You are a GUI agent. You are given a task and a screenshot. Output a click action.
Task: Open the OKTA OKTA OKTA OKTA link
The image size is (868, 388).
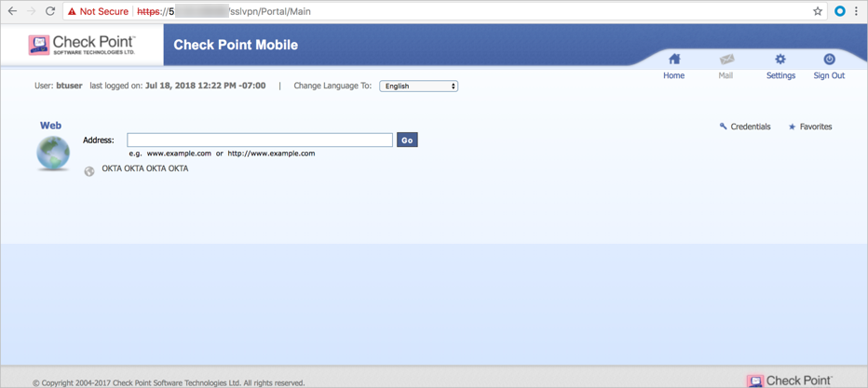(x=145, y=168)
